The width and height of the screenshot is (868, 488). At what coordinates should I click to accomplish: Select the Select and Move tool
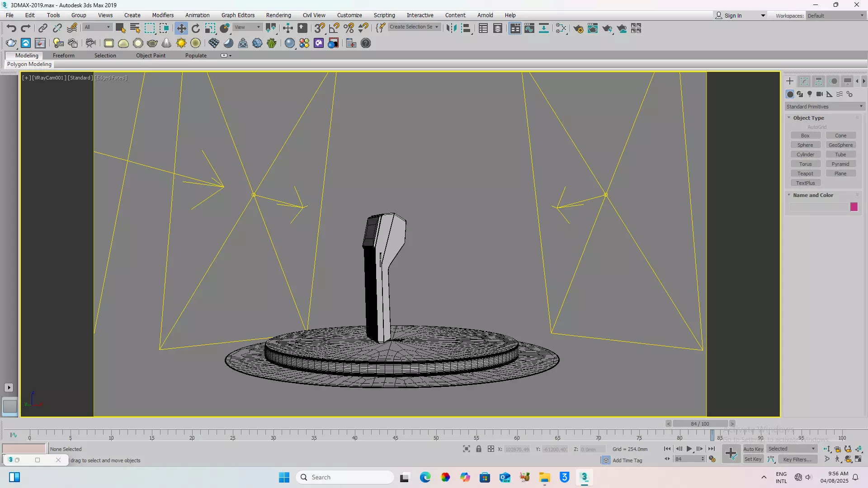[x=181, y=28]
